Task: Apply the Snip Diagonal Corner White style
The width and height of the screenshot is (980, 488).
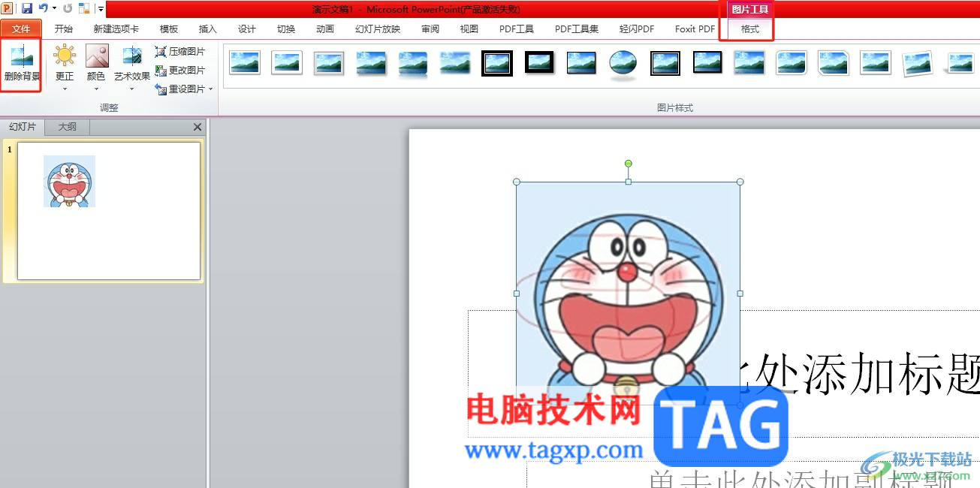Action: click(x=834, y=63)
